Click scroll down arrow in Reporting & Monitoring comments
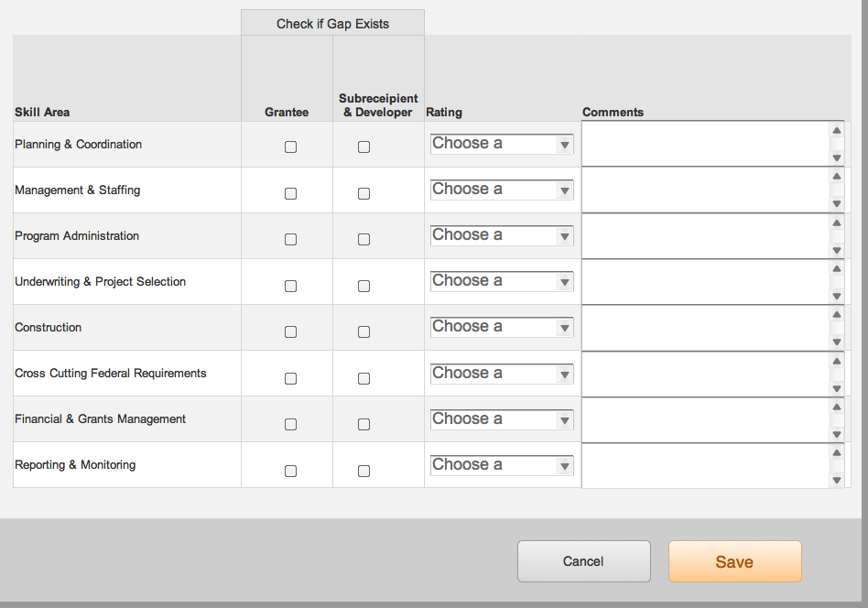Image resolution: width=868 pixels, height=608 pixels. click(836, 479)
